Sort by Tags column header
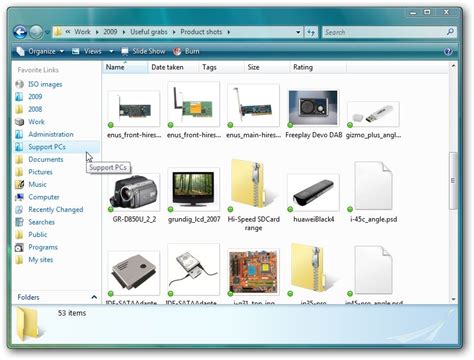Screen dimensions: 474x360 pos(221,67)
